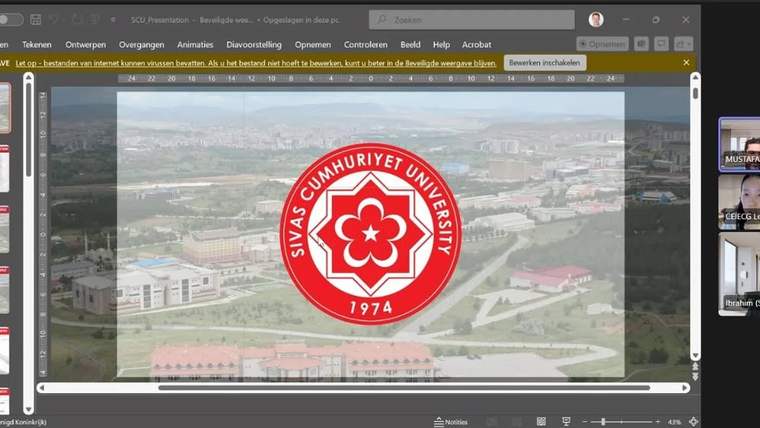
Task: Click the protected view warning message link
Action: click(255, 63)
